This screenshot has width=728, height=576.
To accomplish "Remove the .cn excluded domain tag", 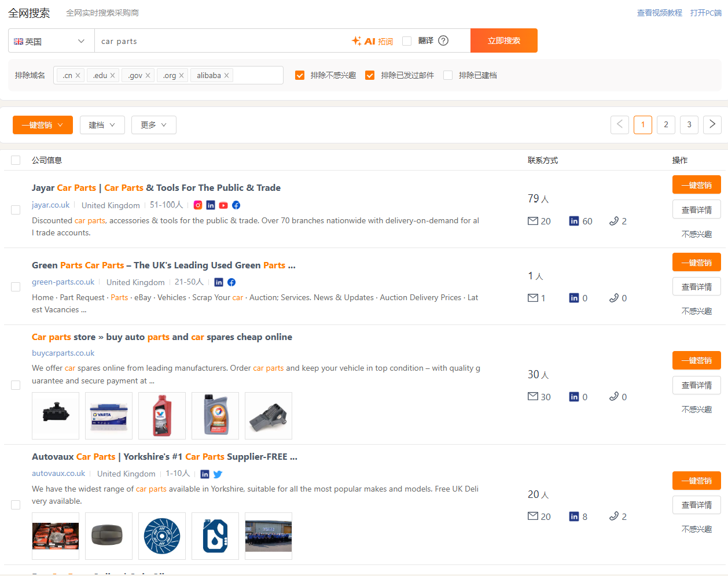I will (78, 76).
